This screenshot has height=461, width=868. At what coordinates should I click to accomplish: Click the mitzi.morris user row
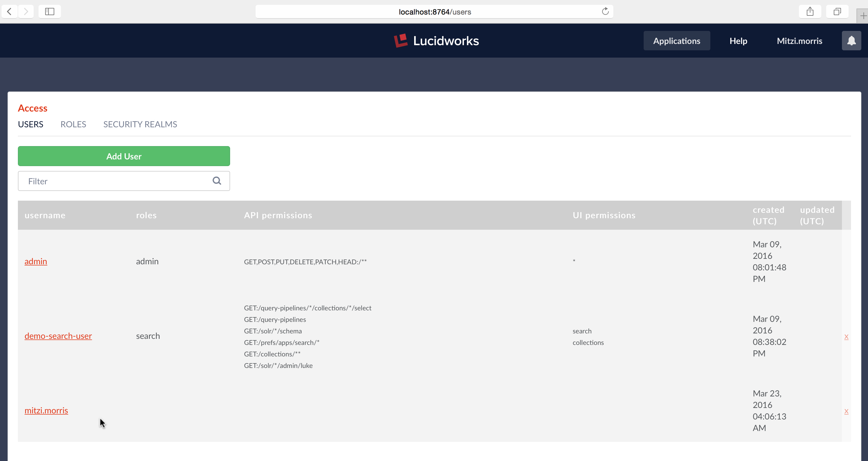[46, 410]
